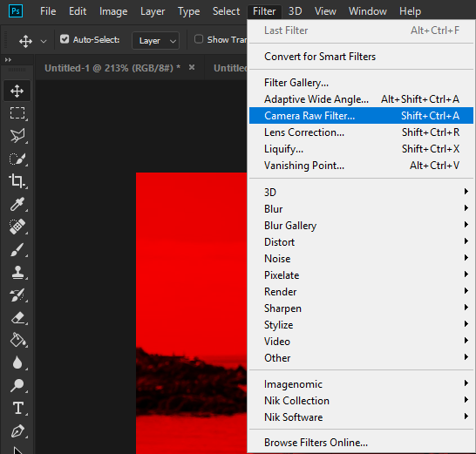This screenshot has height=454, width=476.
Task: Close the open Filter menu
Action: point(264,11)
